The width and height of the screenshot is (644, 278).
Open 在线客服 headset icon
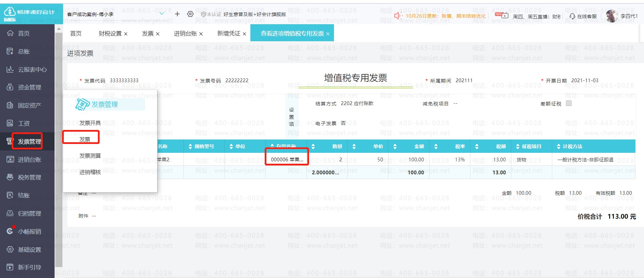[x=572, y=16]
